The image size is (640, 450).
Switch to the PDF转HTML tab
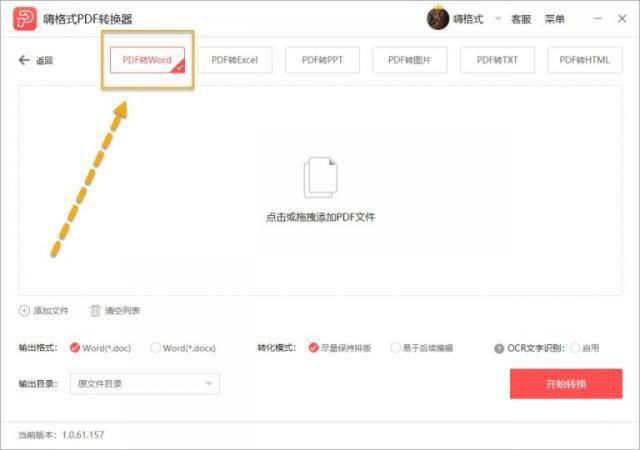click(585, 60)
